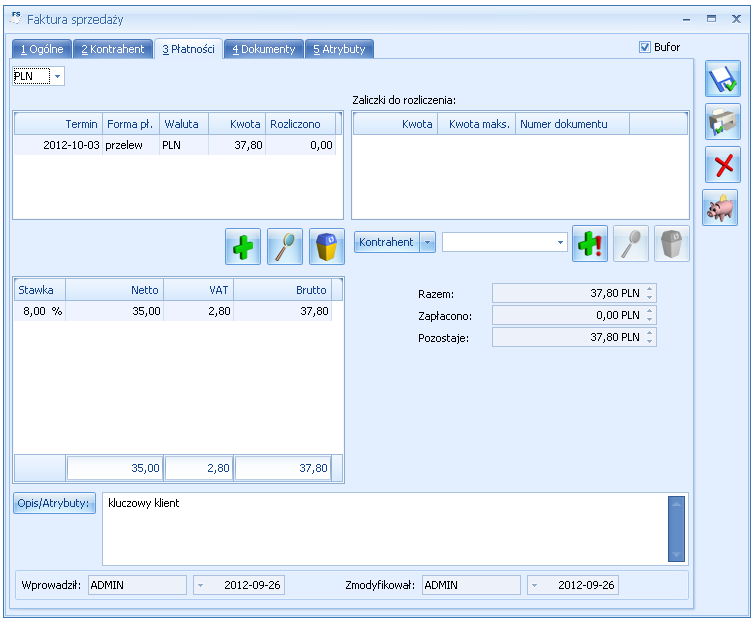Viewport: 756px width, 620px height.
Task: Click the Numer dokumentu column header
Action: 572,124
